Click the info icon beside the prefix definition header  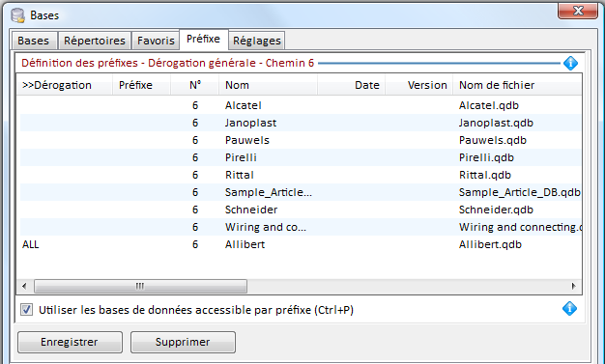570,63
